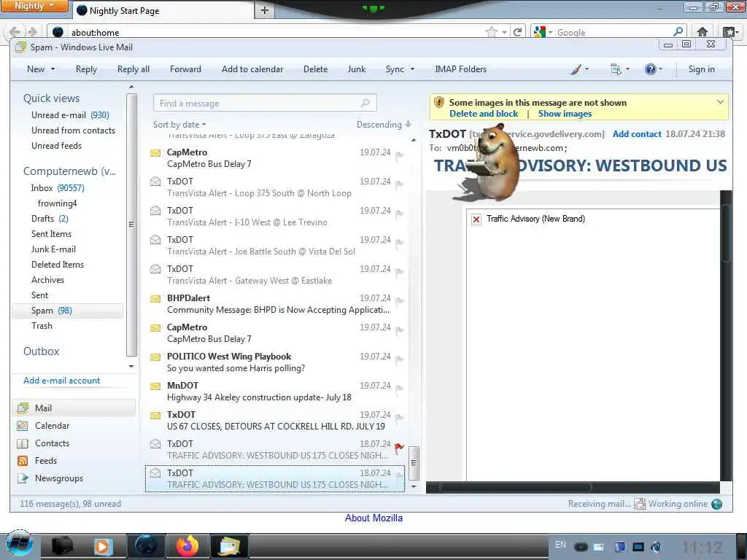
Task: Click the search magnifier in Find a message
Action: 365,103
